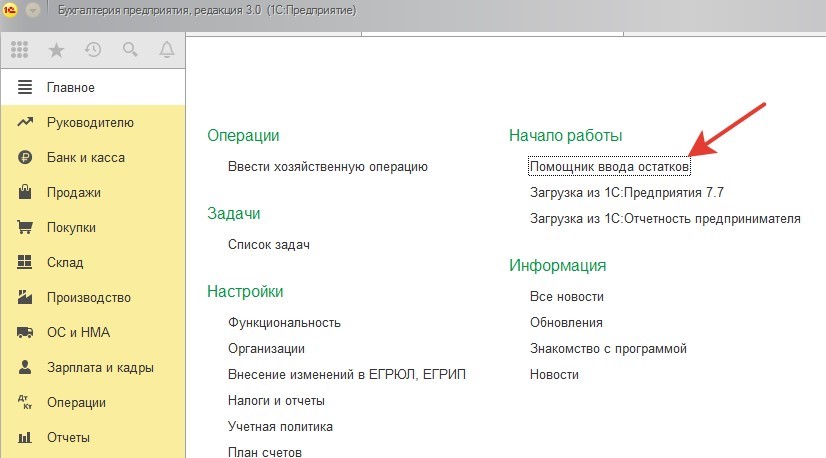
Task: Click the person icon for Зарплата и кадры
Action: pyautogui.click(x=25, y=367)
